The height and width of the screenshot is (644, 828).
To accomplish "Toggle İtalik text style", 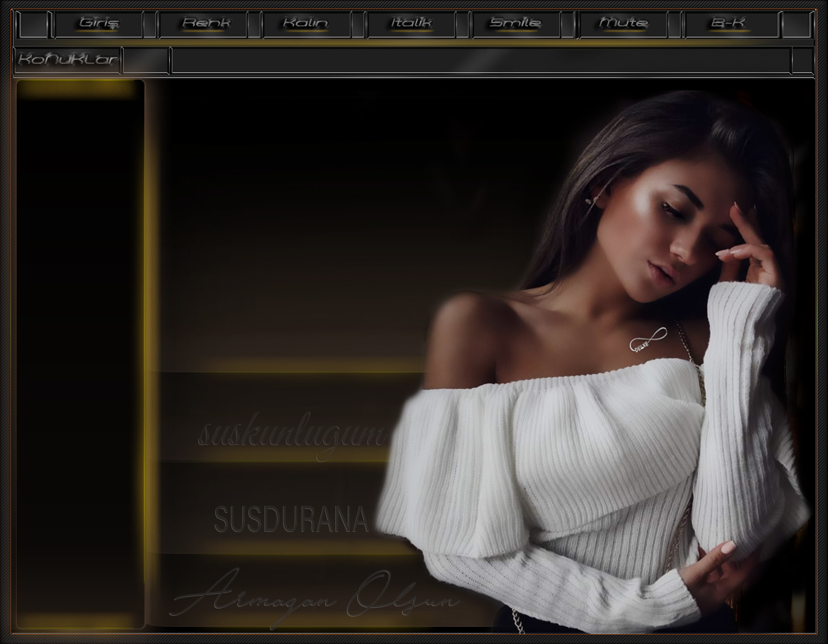I will tap(411, 24).
